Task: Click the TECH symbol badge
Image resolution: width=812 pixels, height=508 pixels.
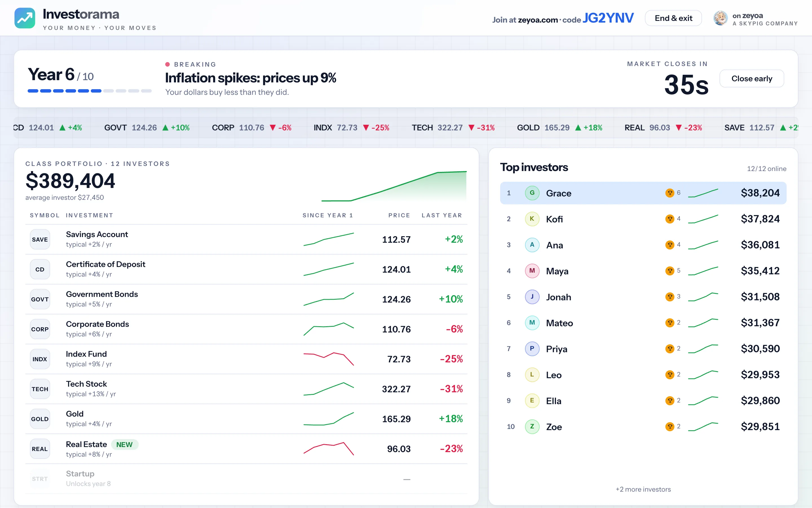Action: 40,389
